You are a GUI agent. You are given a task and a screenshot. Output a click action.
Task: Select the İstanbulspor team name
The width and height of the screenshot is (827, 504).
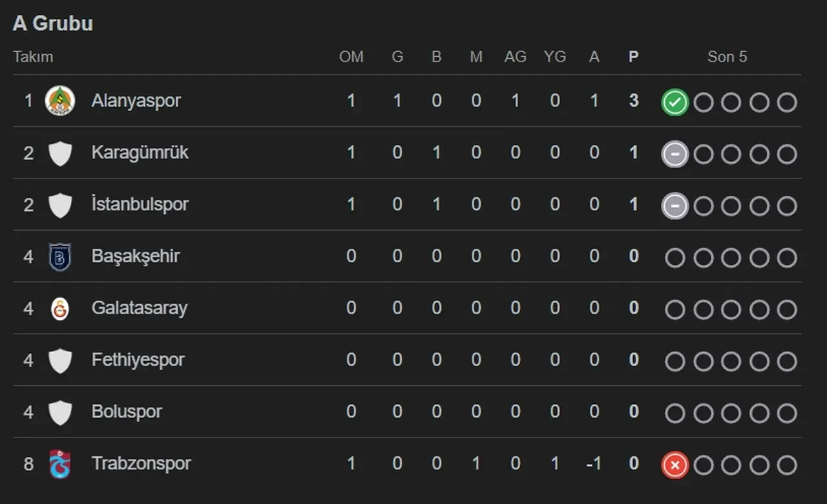[x=140, y=205]
